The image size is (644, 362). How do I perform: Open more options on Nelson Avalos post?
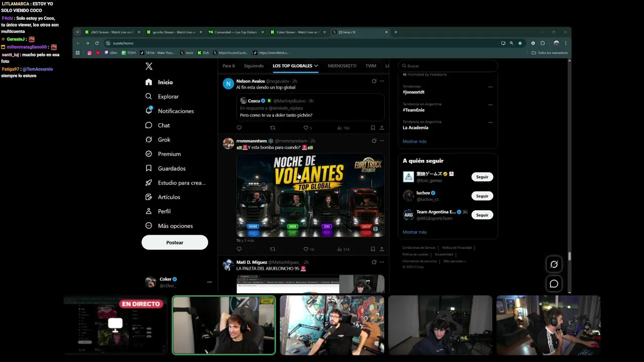click(382, 81)
